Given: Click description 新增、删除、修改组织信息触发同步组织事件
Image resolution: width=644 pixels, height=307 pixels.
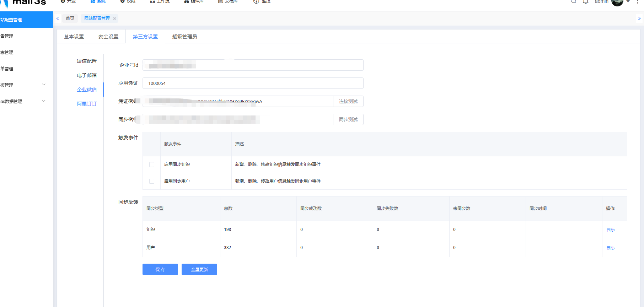Looking at the screenshot, I should [x=278, y=165].
